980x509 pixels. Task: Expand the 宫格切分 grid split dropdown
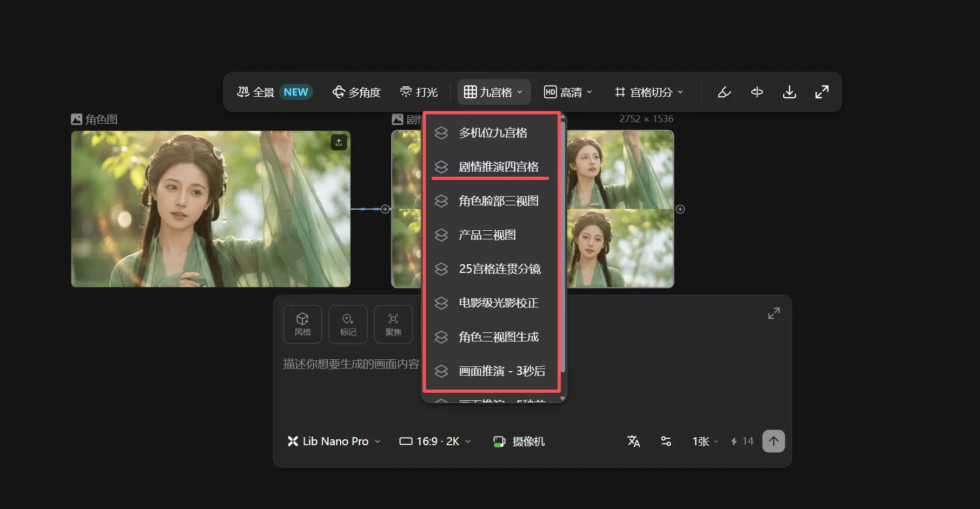(x=649, y=92)
